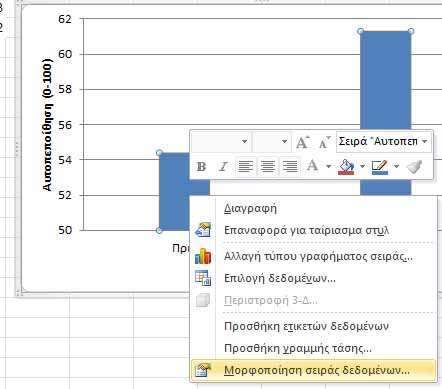Click the Bold icon in mini toolbar
The height and width of the screenshot is (389, 442).
point(201,166)
